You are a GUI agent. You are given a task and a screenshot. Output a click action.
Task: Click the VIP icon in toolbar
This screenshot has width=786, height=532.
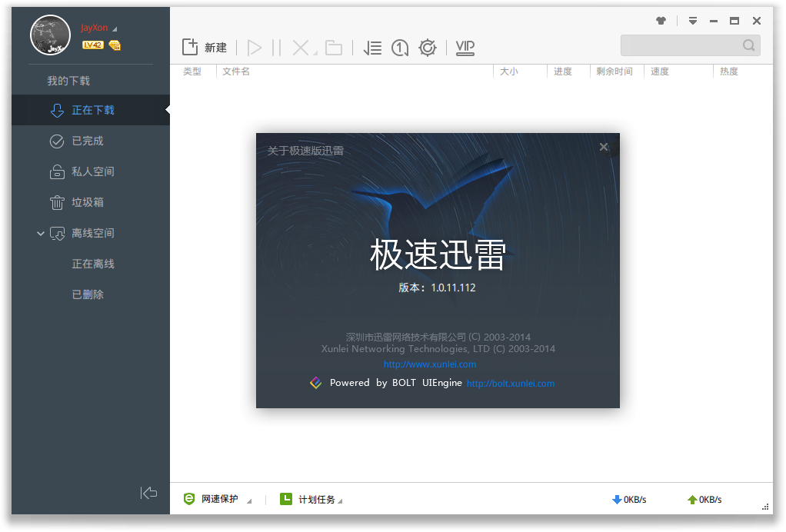click(465, 48)
